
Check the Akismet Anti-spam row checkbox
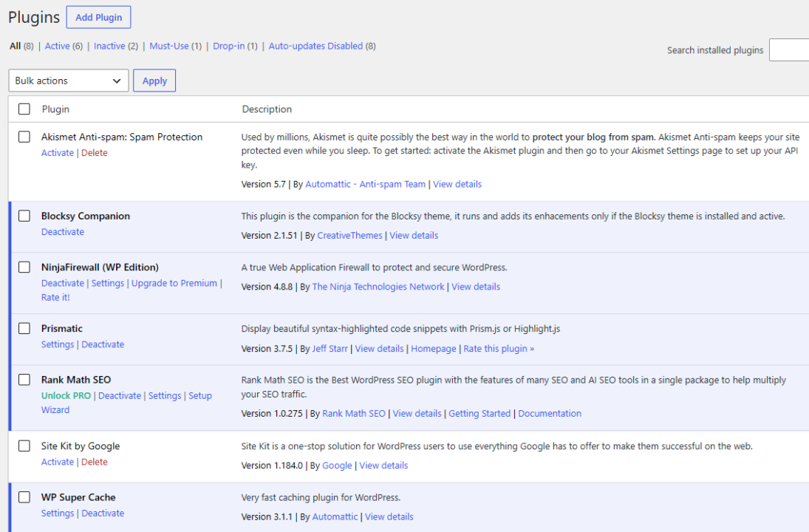click(24, 137)
